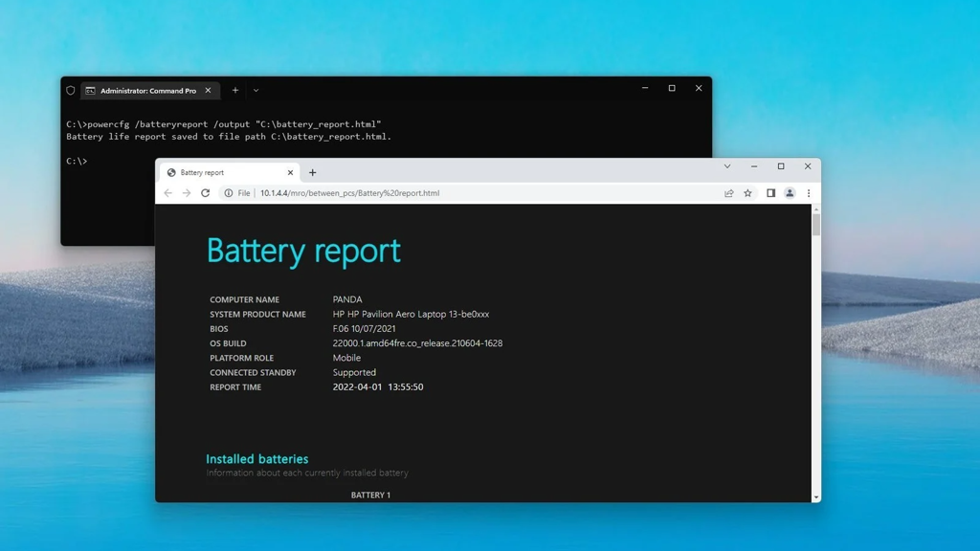
Task: Click the PLATFORM ROLE label
Action: coord(242,358)
